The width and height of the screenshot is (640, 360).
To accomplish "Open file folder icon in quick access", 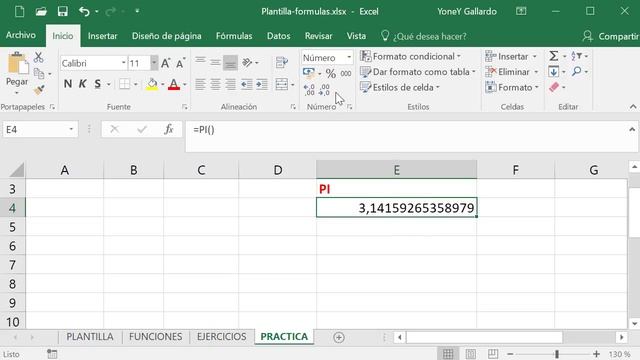I will (x=41, y=11).
